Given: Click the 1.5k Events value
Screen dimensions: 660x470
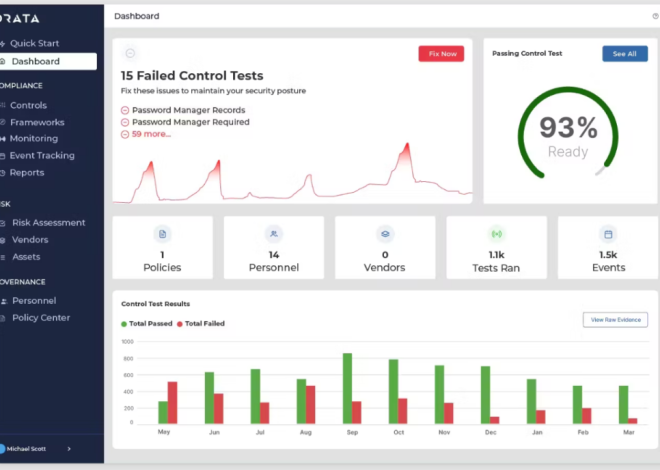Looking at the screenshot, I should pos(608,255).
